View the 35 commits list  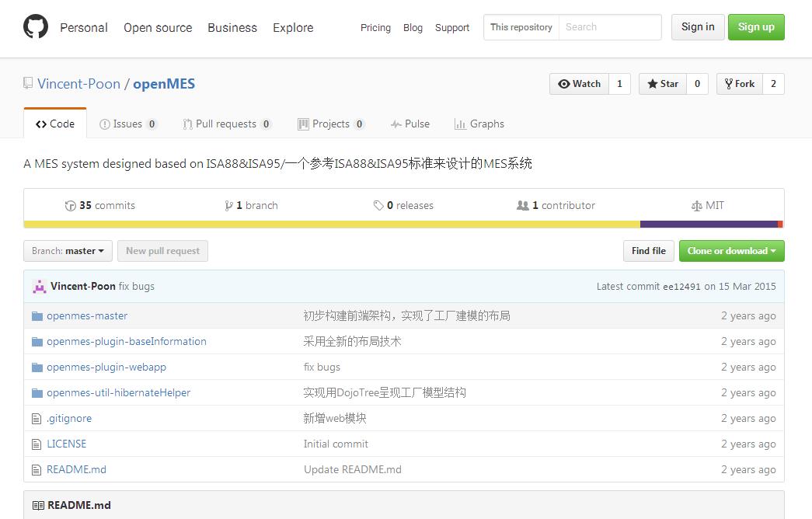point(100,206)
